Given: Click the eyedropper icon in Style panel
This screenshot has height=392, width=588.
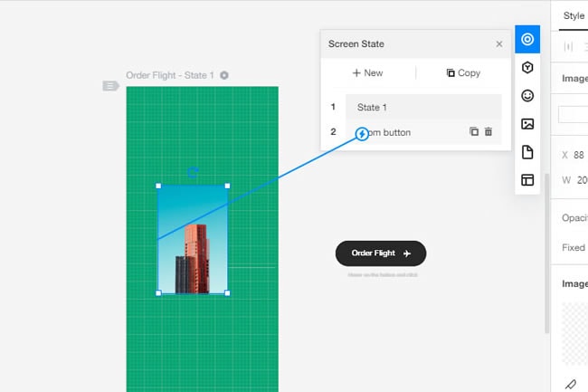Looking at the screenshot, I should click(571, 384).
